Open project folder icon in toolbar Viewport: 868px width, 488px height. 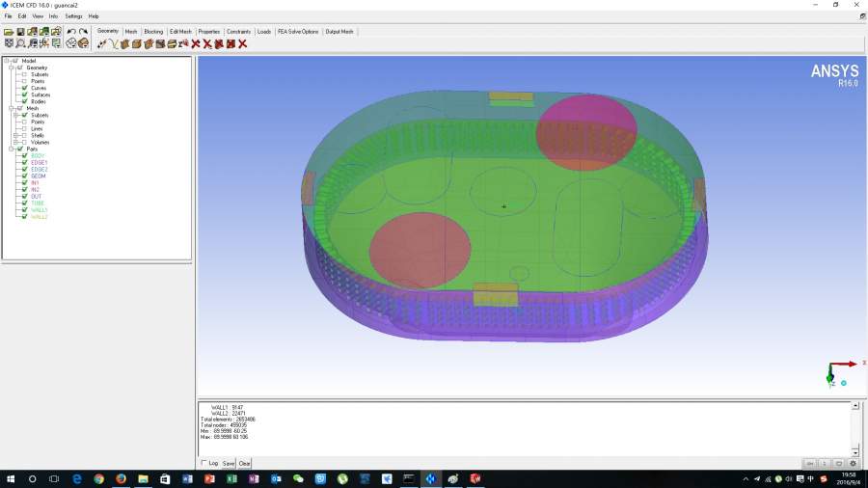(x=9, y=32)
